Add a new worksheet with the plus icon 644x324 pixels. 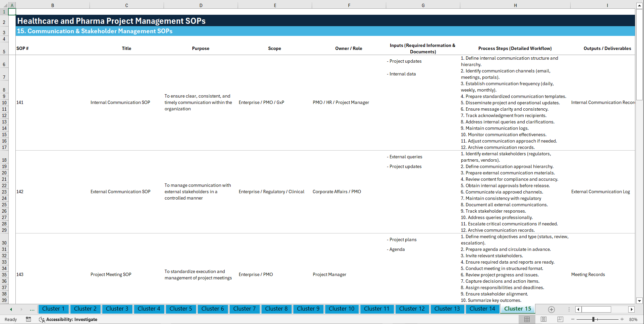[551, 309]
